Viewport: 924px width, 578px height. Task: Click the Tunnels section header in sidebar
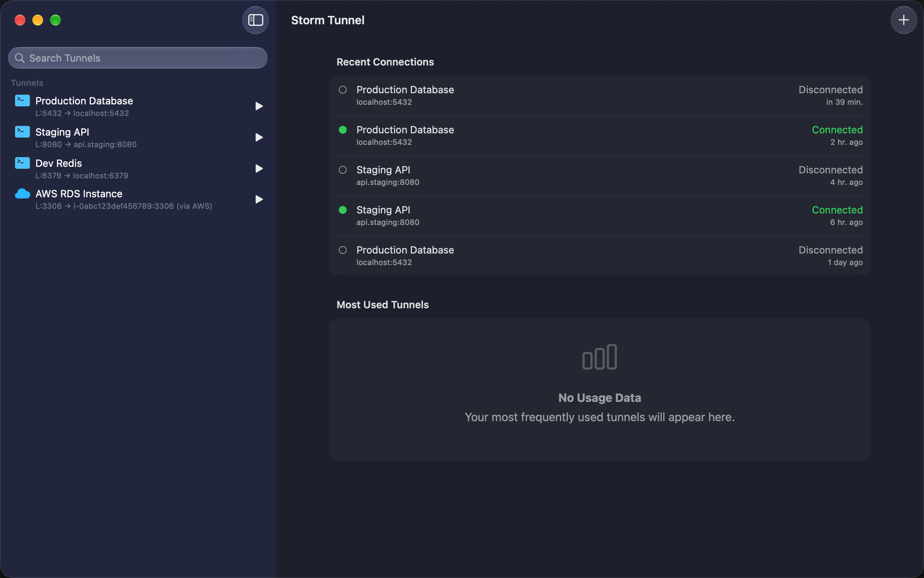pyautogui.click(x=27, y=83)
